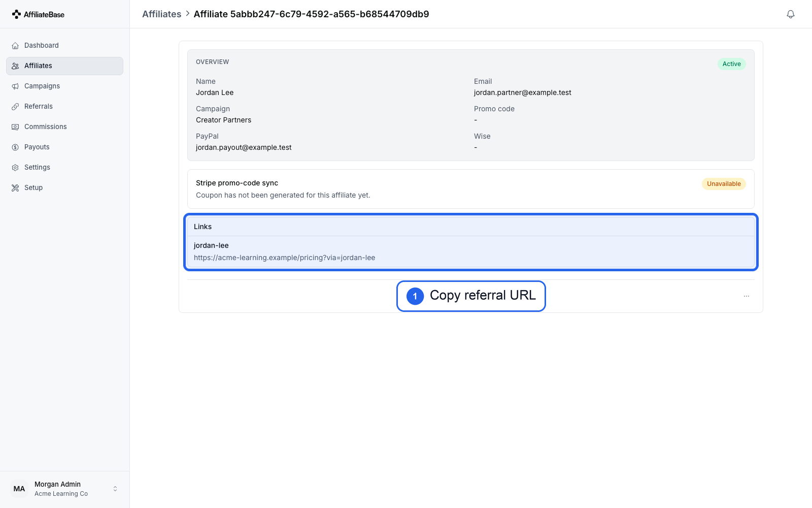Viewport: 812px width, 508px height.
Task: Click the Unavailable sync badge
Action: [724, 184]
